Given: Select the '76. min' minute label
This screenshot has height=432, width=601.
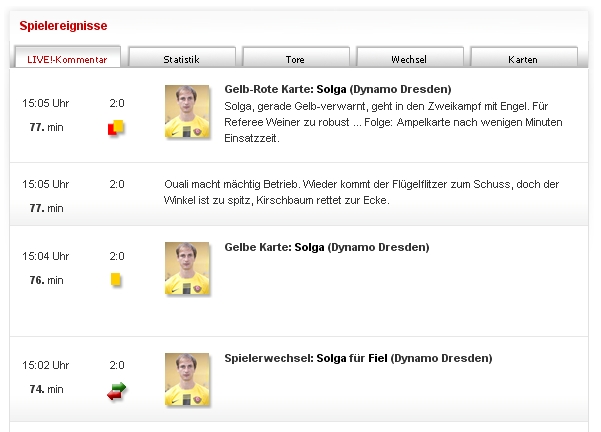Looking at the screenshot, I should tap(46, 280).
